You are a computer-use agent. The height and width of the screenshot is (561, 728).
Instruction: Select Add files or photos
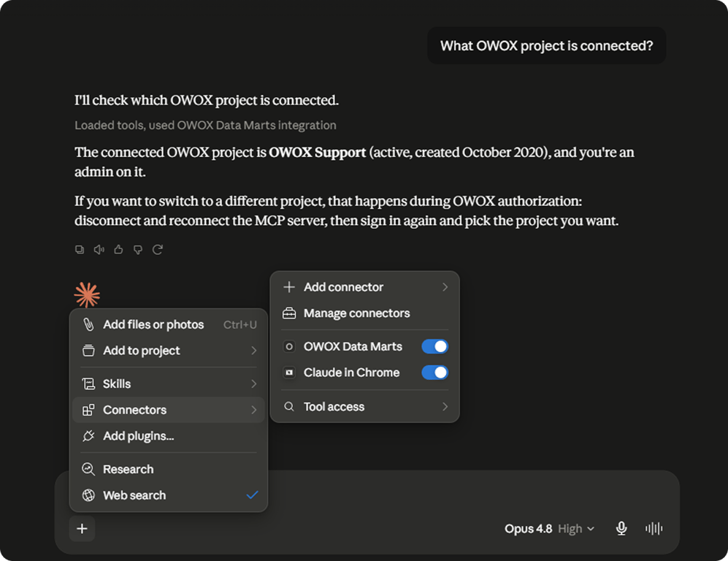(x=169, y=324)
